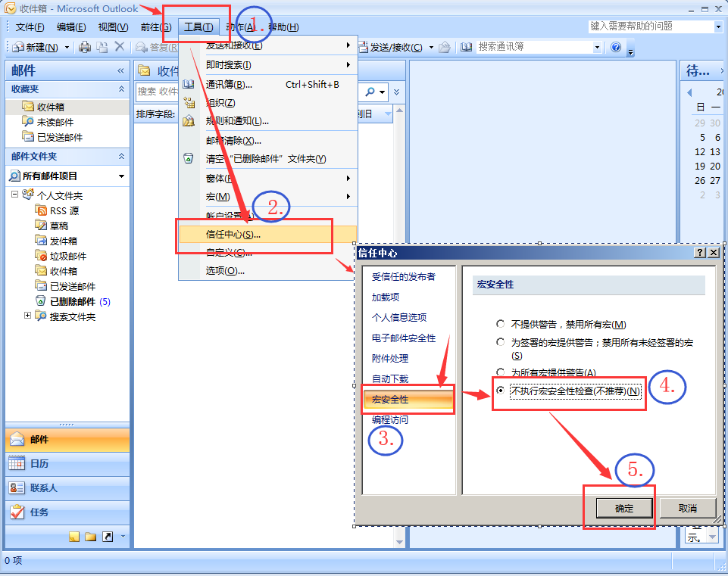The width and height of the screenshot is (728, 576).
Task: Open the 发件箱 outbox folder
Action: (64, 241)
